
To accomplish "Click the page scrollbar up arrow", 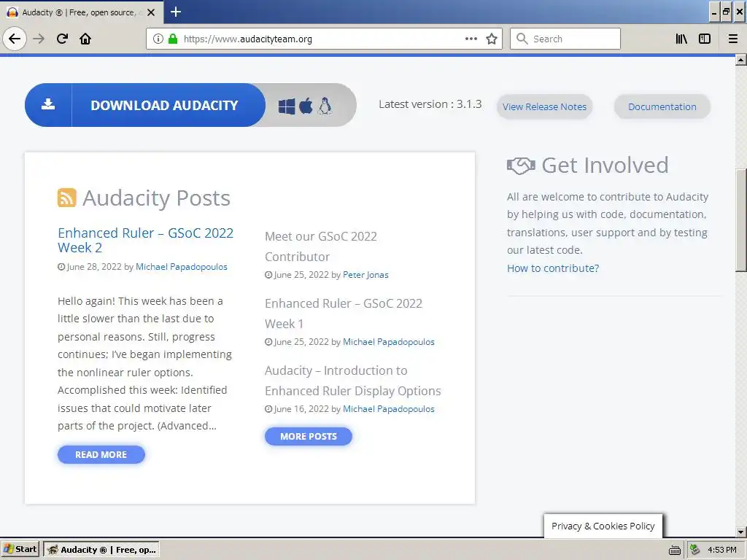I will (741, 60).
